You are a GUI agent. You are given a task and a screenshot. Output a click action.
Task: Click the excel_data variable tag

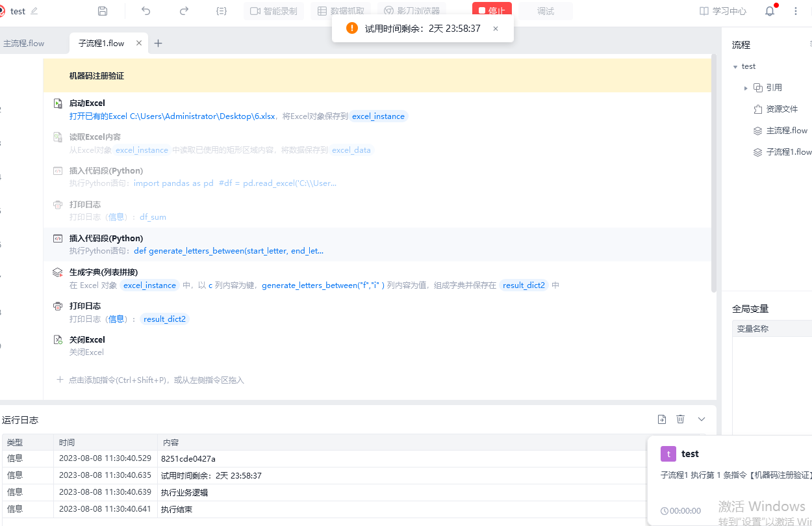(x=351, y=150)
